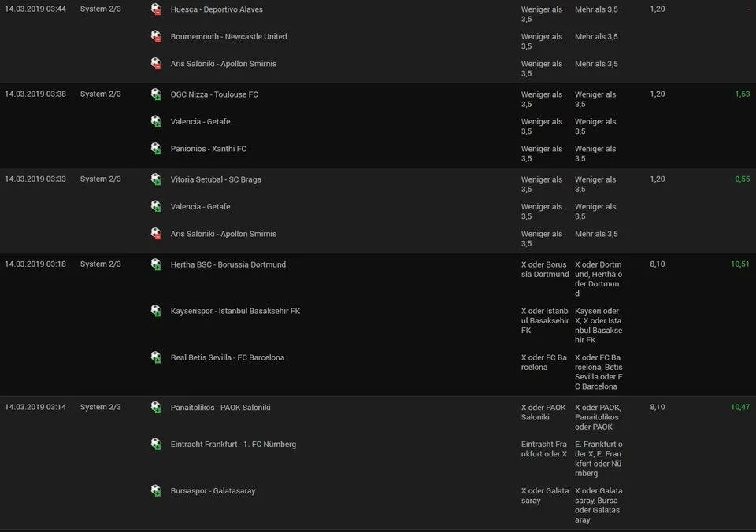Expand the System 2/3 bet from 14.03.2019 03:14
756x532 pixels.
(x=101, y=407)
